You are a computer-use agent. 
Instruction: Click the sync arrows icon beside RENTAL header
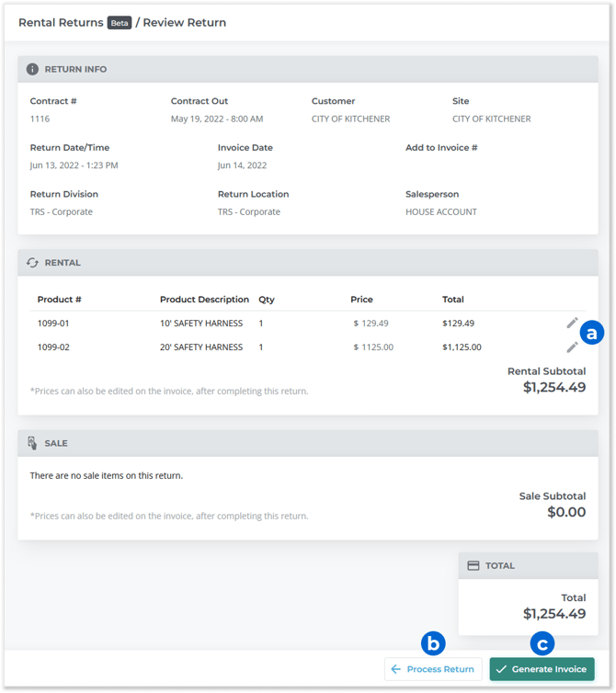point(32,263)
